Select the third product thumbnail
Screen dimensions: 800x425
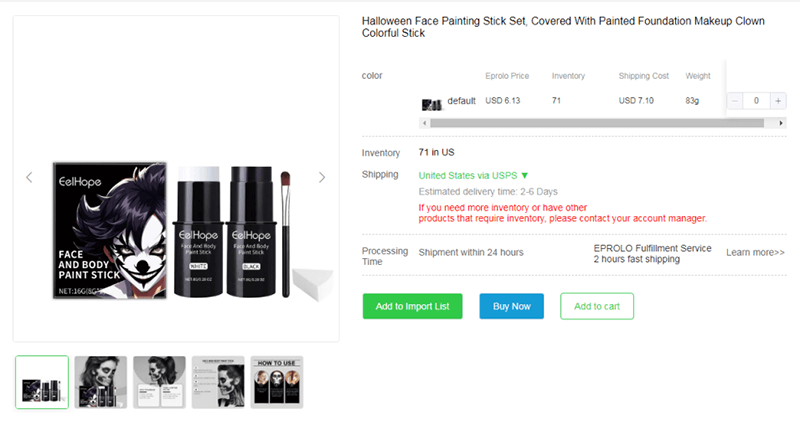(160, 382)
